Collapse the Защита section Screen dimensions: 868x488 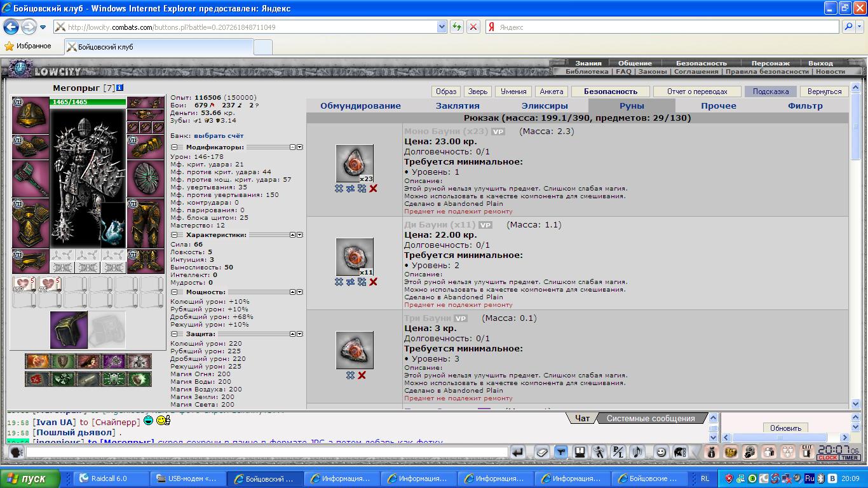(174, 334)
